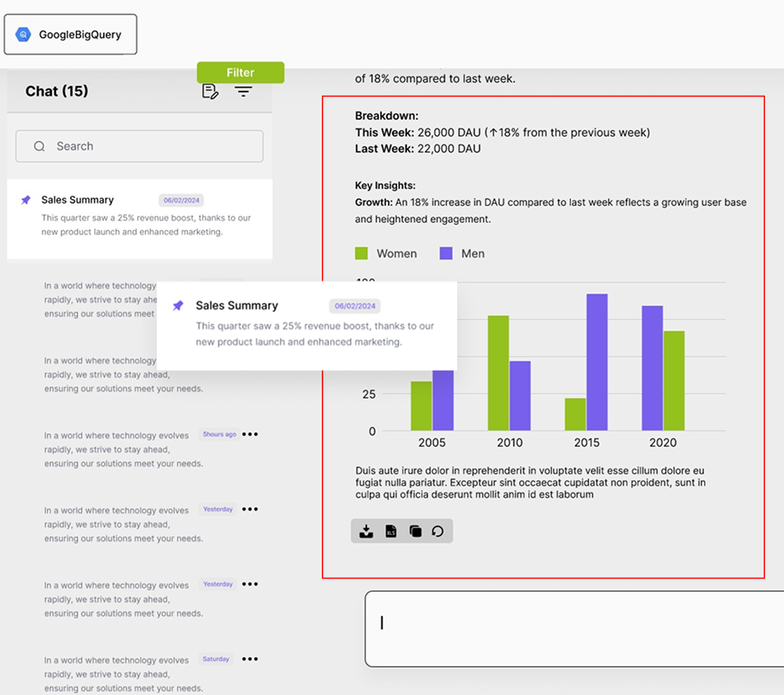
Task: Regenerate the response with the refresh icon
Action: point(438,531)
